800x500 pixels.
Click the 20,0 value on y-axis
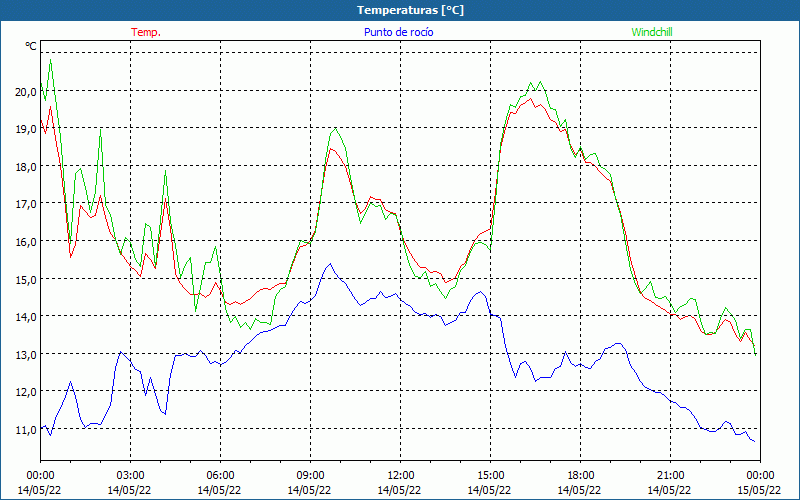tap(25, 91)
